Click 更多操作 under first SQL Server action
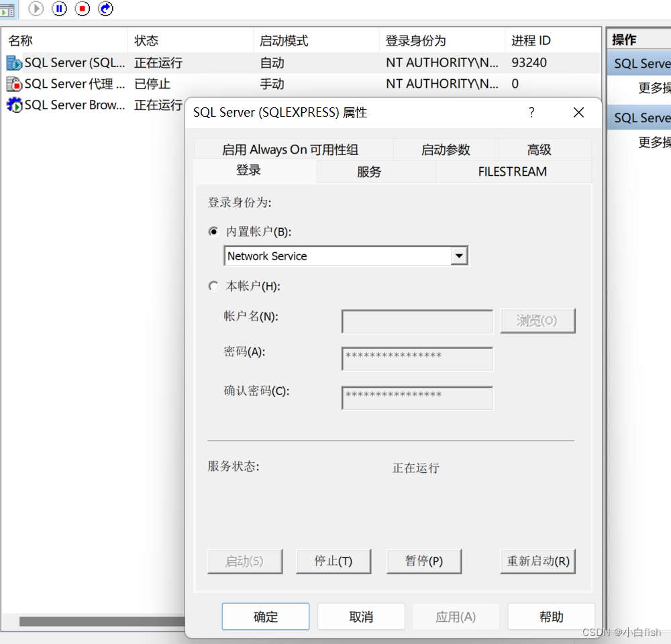 coord(654,88)
